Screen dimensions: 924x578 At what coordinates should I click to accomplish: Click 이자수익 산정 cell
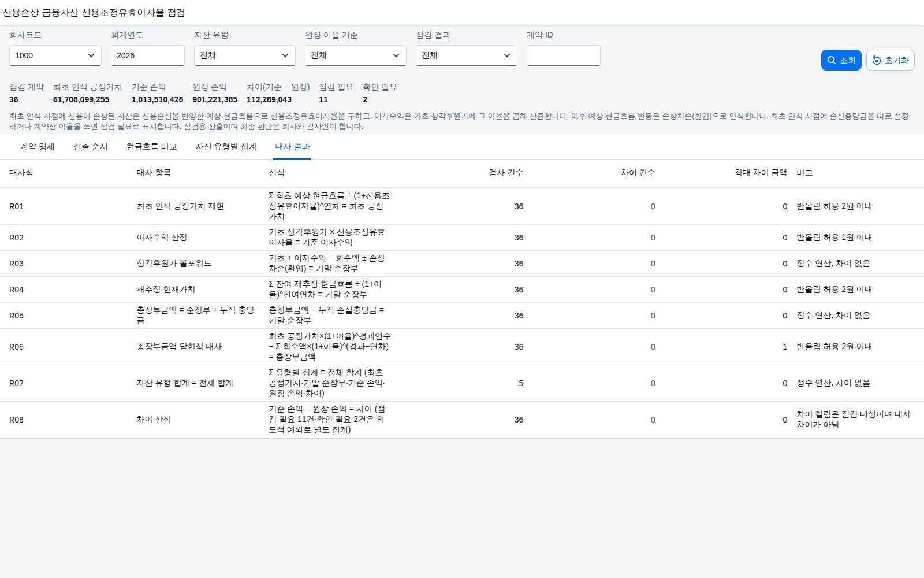point(162,238)
